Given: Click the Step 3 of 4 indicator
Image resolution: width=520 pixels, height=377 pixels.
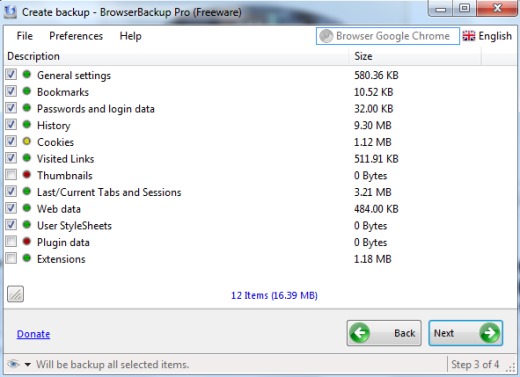Looking at the screenshot, I should click(475, 364).
